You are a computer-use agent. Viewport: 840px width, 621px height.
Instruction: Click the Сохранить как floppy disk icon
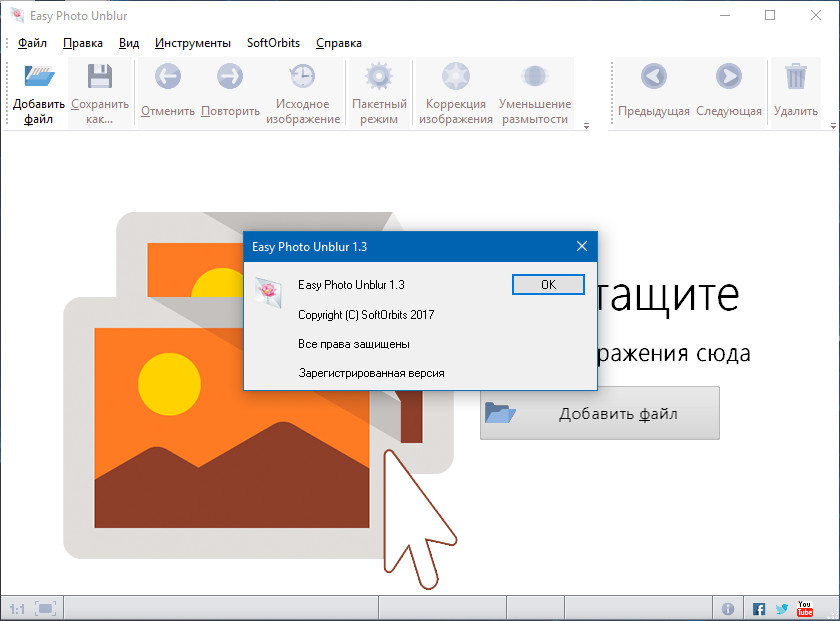click(x=99, y=78)
